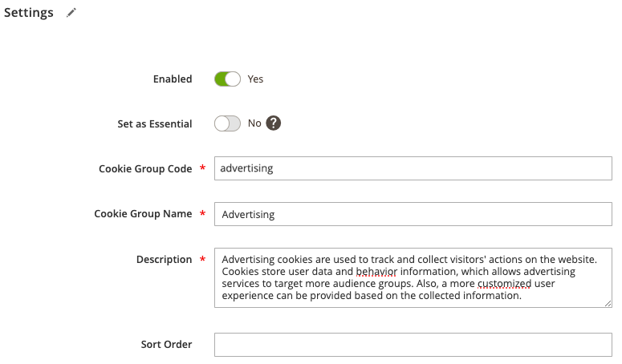Click the pencil edit icon beside Settings

coord(71,13)
